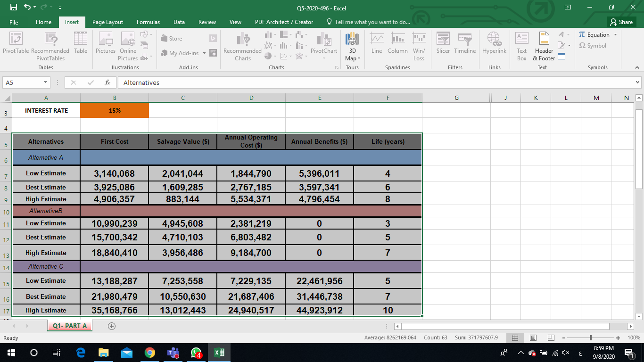Select column G header
644x362 pixels.
[x=456, y=98]
